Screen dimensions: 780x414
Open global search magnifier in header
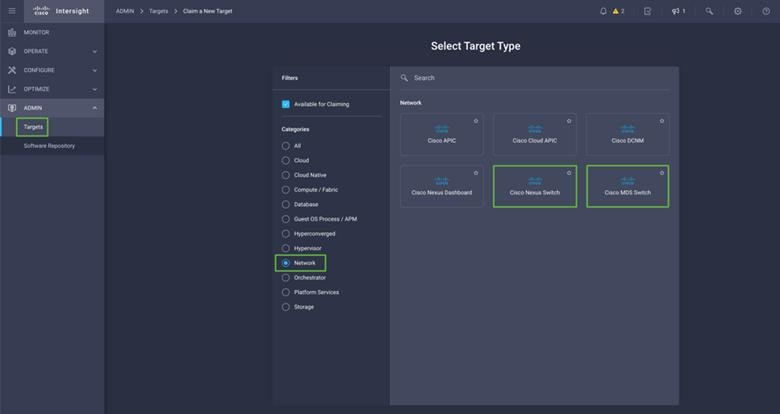point(709,11)
